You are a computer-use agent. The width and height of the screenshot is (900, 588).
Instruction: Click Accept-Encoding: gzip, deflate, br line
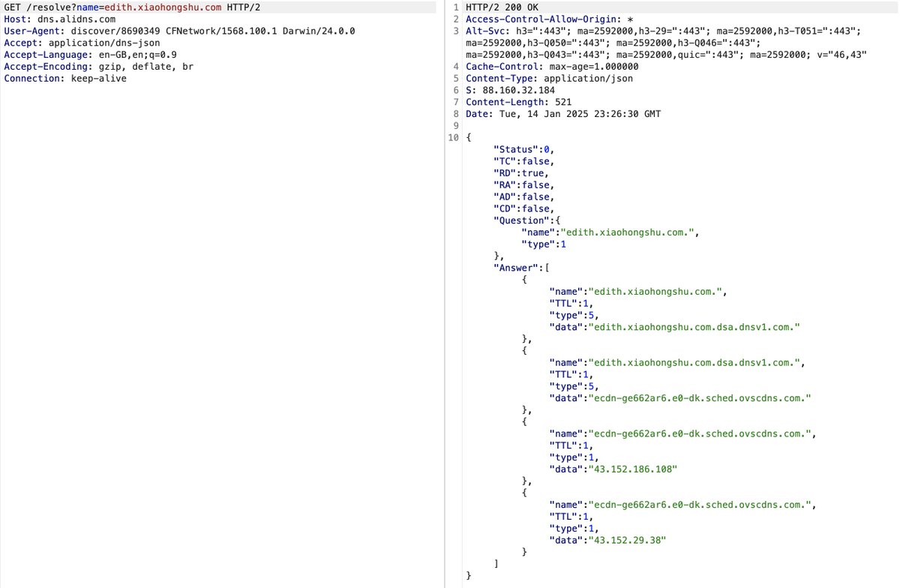pyautogui.click(x=98, y=67)
